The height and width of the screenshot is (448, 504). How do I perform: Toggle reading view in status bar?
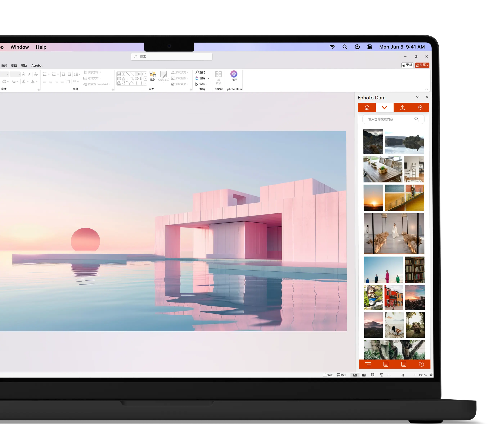click(x=373, y=375)
